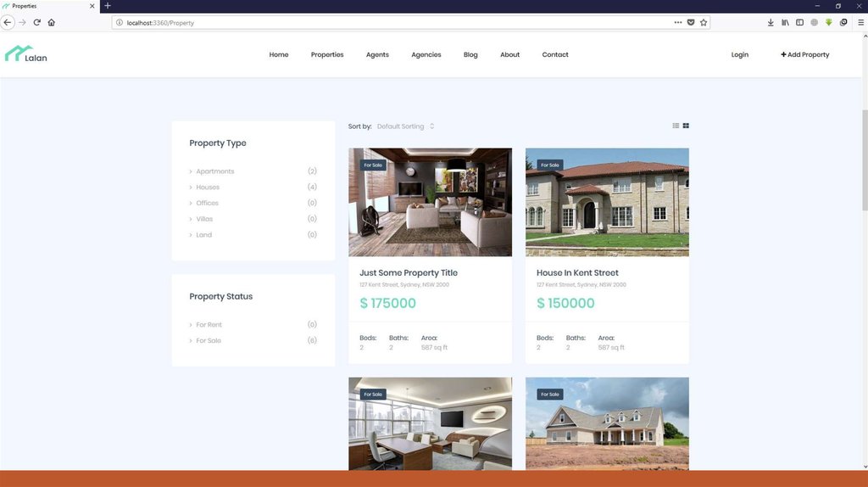868x487 pixels.
Task: Click the Add Property button
Action: click(805, 55)
